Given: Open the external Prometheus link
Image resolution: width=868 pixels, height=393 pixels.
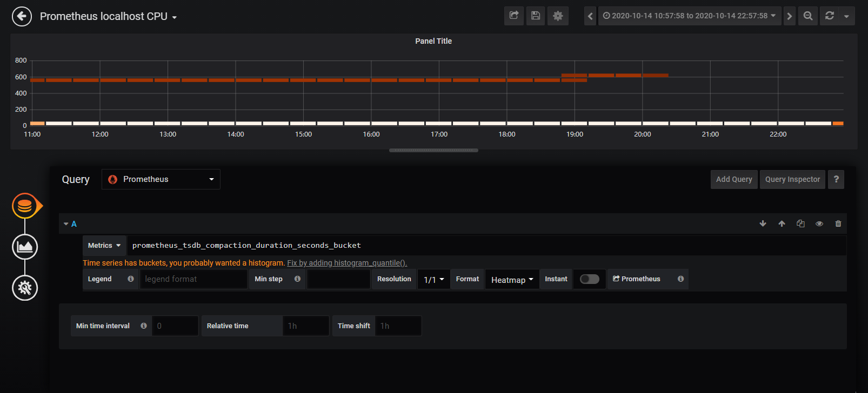Looking at the screenshot, I should click(637, 279).
